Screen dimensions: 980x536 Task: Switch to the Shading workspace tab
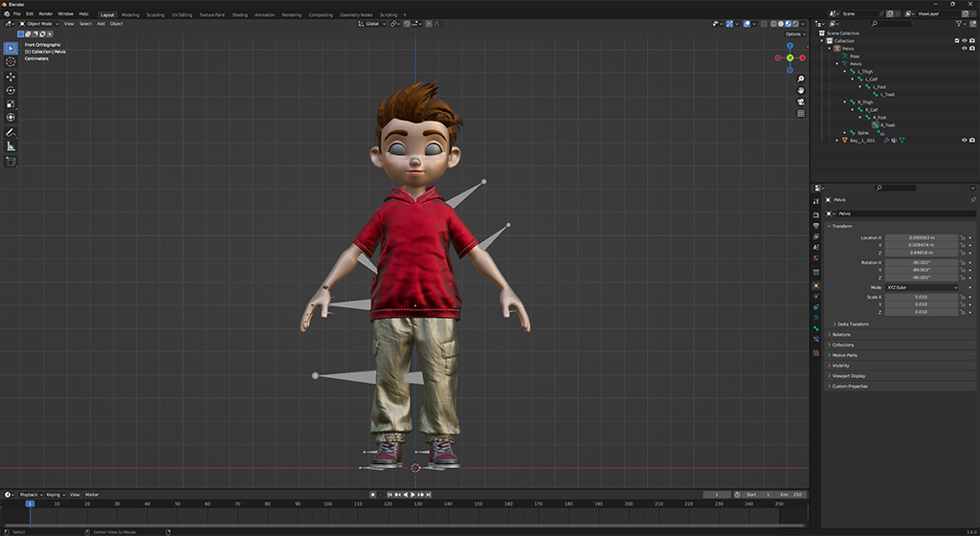[x=239, y=14]
